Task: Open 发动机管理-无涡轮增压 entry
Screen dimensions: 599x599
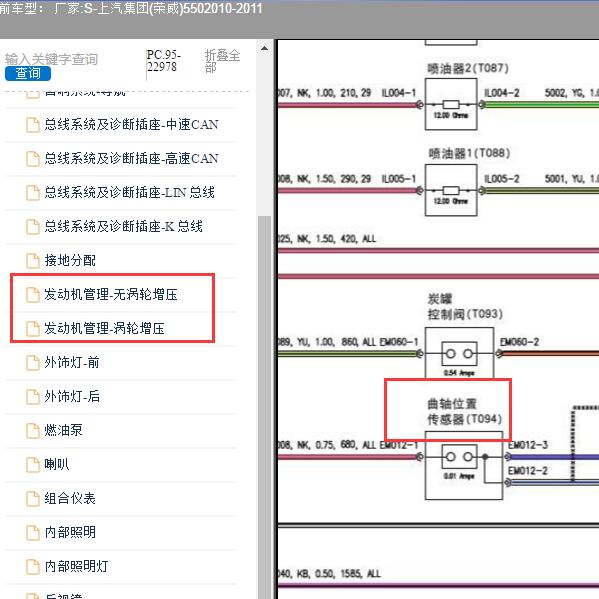Action: tap(111, 295)
